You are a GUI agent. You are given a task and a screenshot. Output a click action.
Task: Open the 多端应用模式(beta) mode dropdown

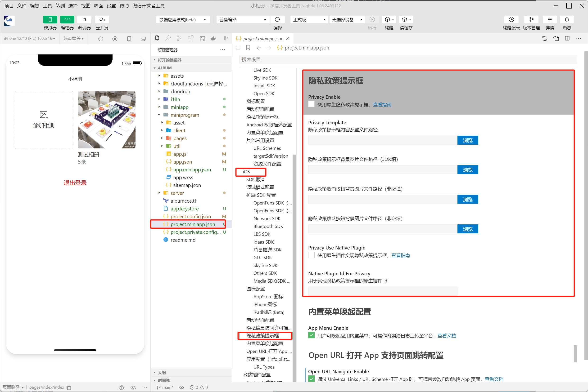183,20
